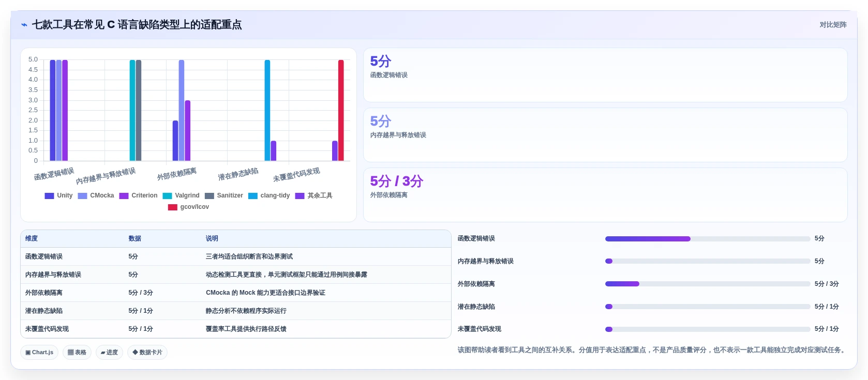The height and width of the screenshot is (380, 868).
Task: Toggle the Criterion legend swatch
Action: click(124, 196)
